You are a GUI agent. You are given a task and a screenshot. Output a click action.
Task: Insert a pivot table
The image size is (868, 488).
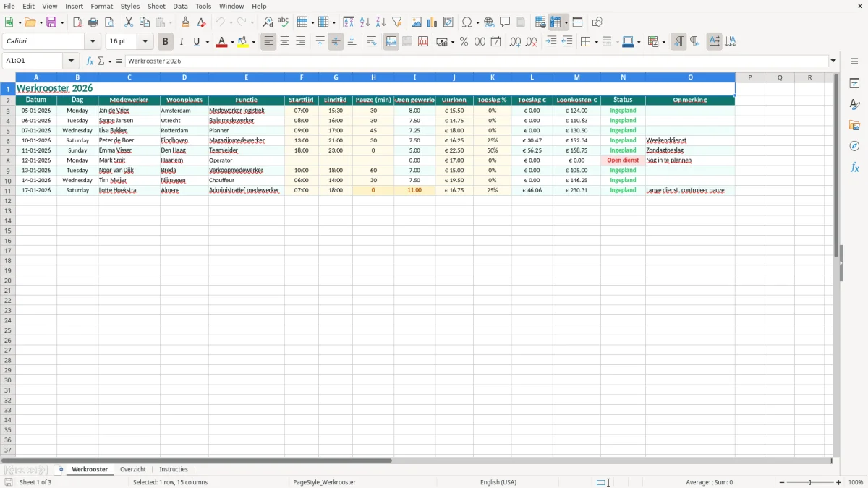point(448,22)
